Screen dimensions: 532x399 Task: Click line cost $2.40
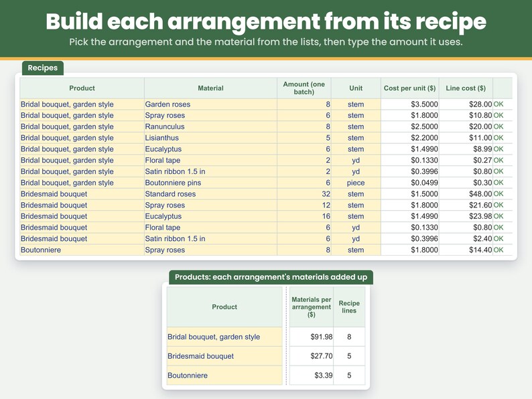(466, 238)
